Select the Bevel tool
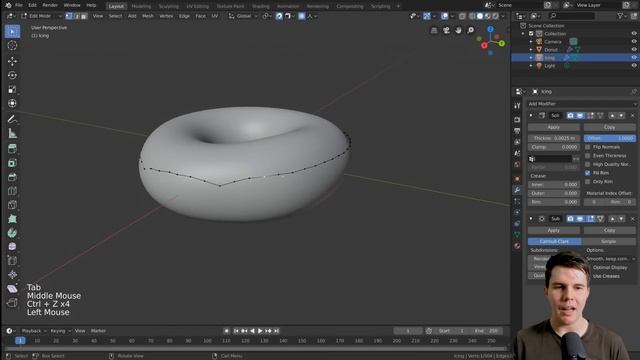The image size is (640, 360). point(12,177)
